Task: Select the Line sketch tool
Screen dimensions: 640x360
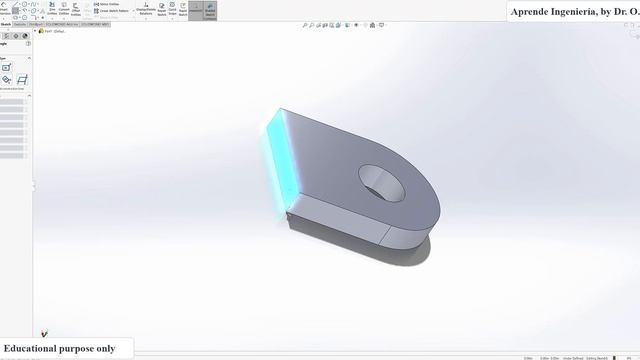Action: point(16,4)
